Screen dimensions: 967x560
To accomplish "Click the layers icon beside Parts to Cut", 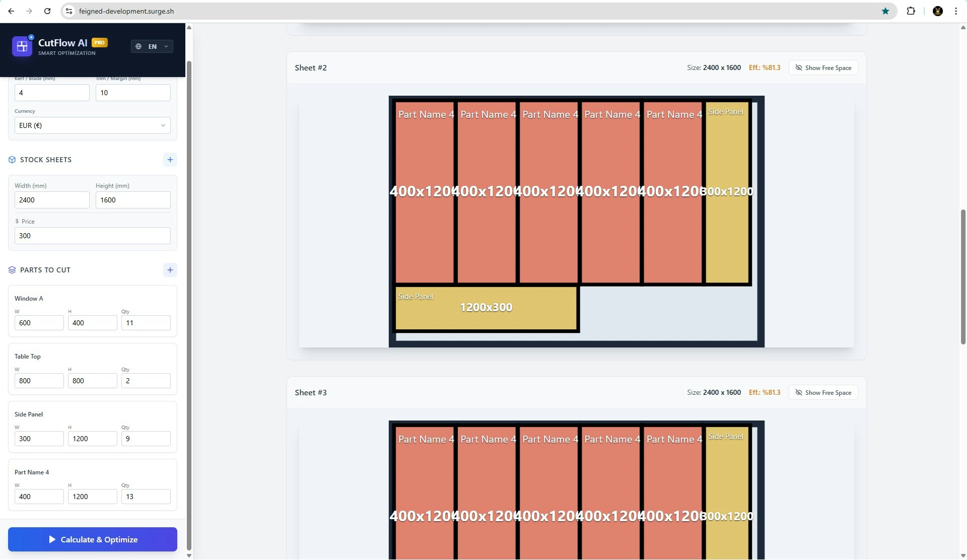I will point(12,270).
